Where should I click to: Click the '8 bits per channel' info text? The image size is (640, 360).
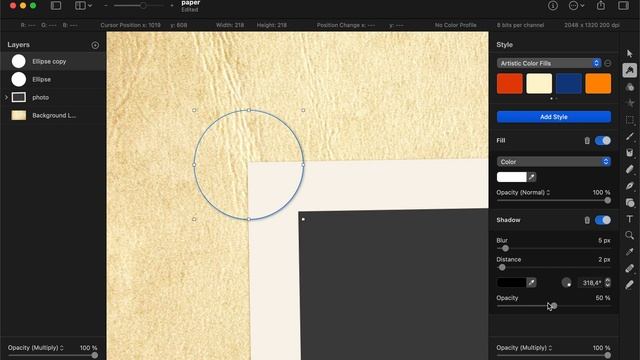click(520, 25)
